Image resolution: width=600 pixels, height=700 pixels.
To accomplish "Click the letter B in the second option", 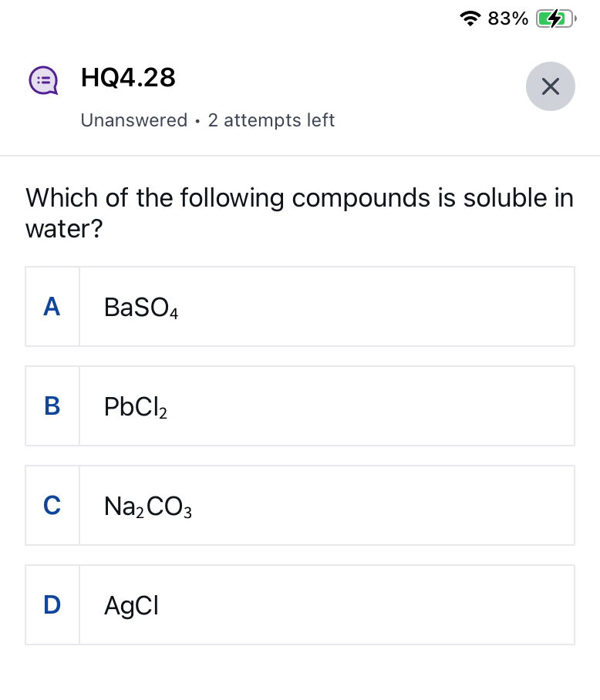I will 52,406.
